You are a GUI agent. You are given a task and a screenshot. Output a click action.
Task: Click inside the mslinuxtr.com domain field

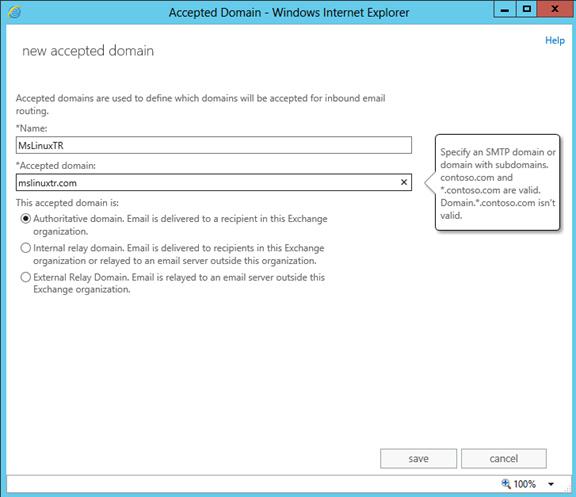(x=208, y=183)
